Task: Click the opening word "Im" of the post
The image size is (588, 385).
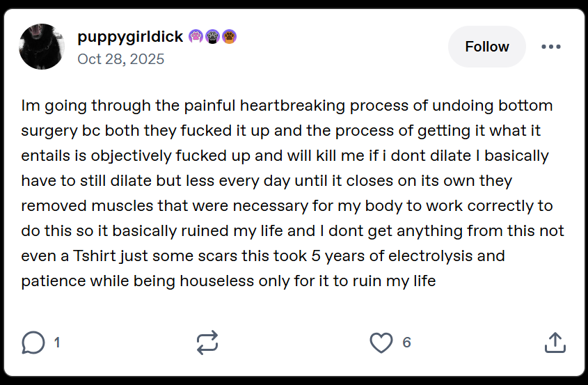Action: (x=28, y=105)
